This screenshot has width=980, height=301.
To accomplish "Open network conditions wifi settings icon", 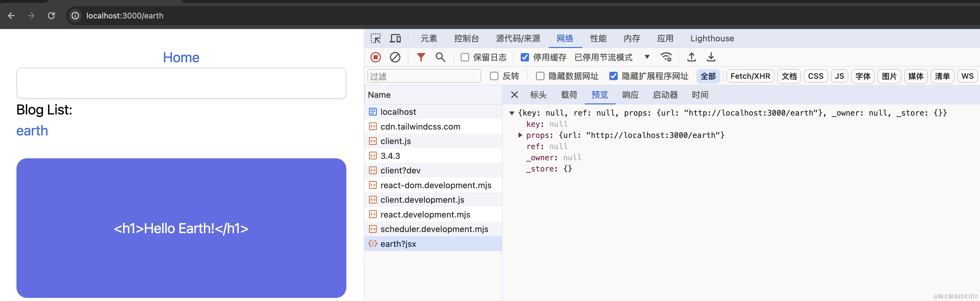I will 666,57.
